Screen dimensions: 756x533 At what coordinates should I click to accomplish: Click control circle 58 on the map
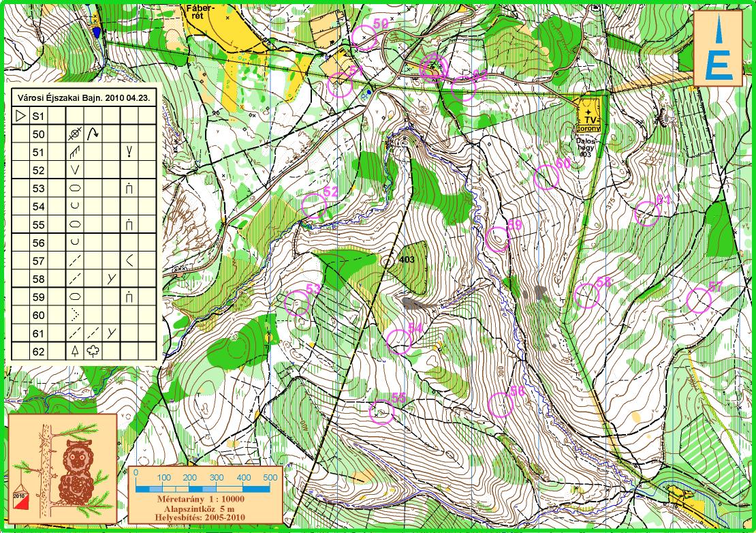(x=587, y=296)
